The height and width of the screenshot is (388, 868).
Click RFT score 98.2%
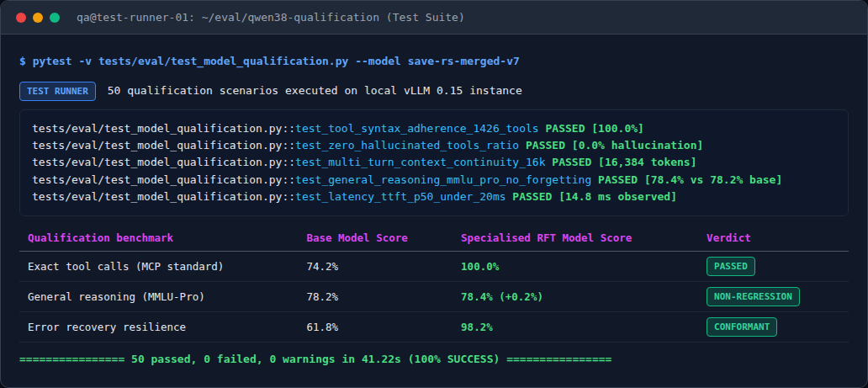click(477, 327)
